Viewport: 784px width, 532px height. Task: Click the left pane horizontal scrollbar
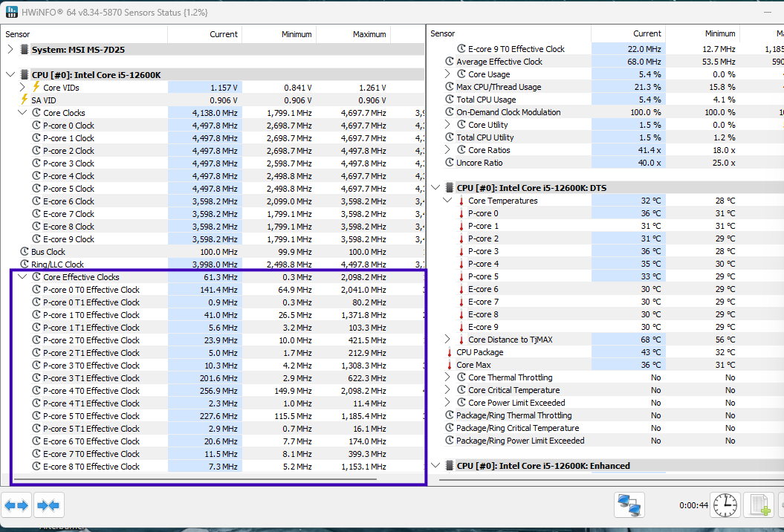click(x=196, y=479)
